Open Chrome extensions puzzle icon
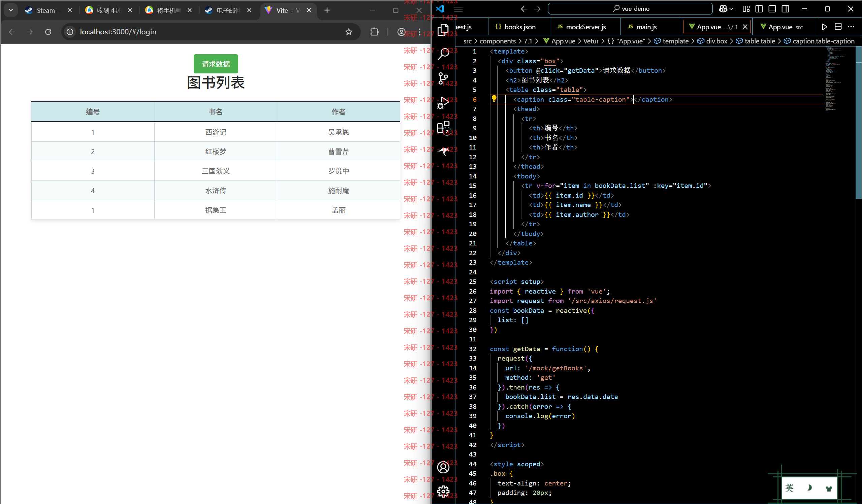862x504 pixels. pyautogui.click(x=375, y=32)
